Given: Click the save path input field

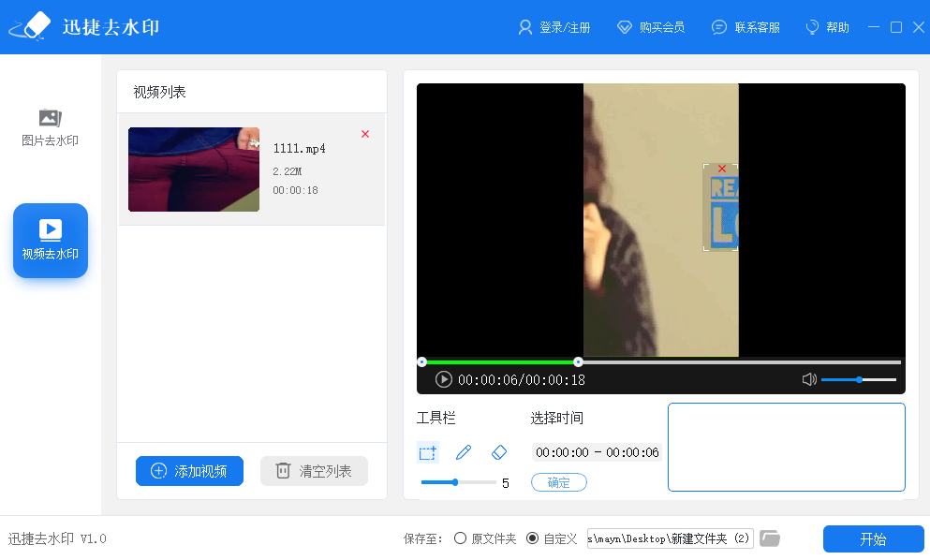Looking at the screenshot, I should tap(671, 538).
